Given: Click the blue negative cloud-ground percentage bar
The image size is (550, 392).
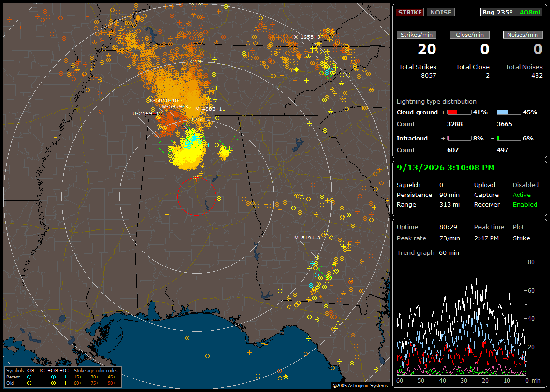Looking at the screenshot, I should click(509, 112).
